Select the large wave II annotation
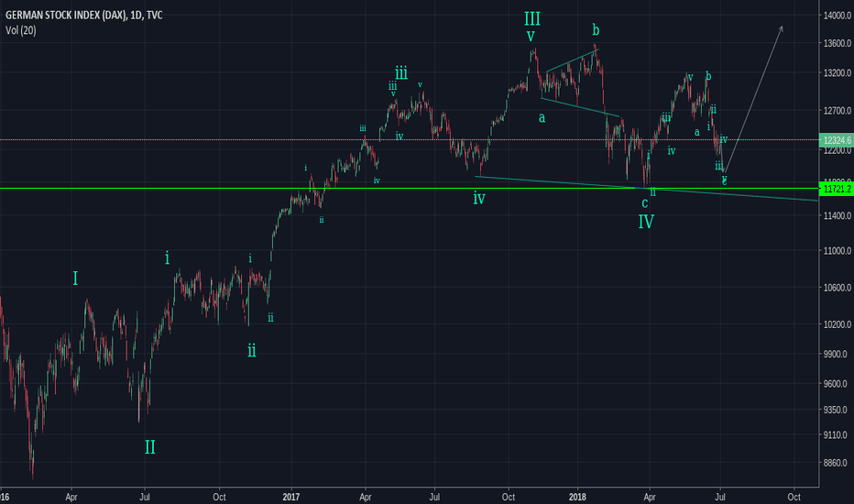 coord(149,447)
